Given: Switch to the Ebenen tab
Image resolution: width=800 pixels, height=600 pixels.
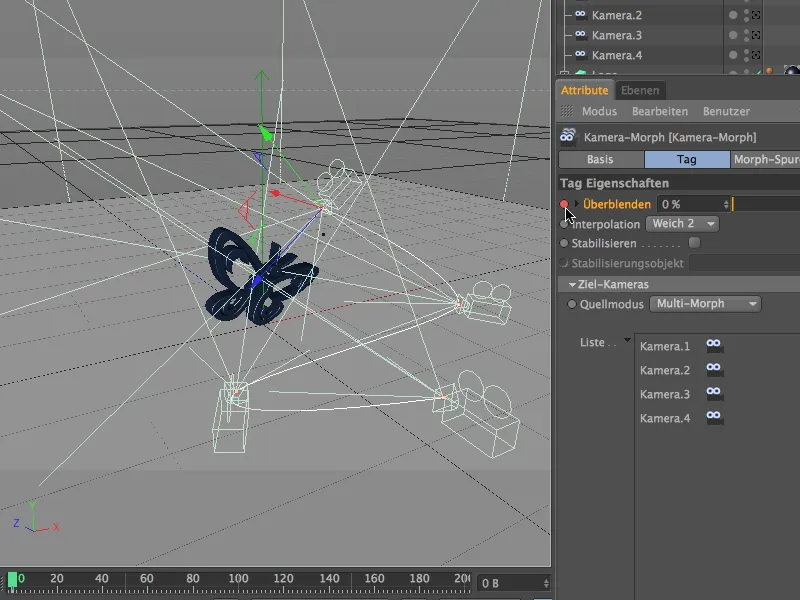Looking at the screenshot, I should pos(640,90).
